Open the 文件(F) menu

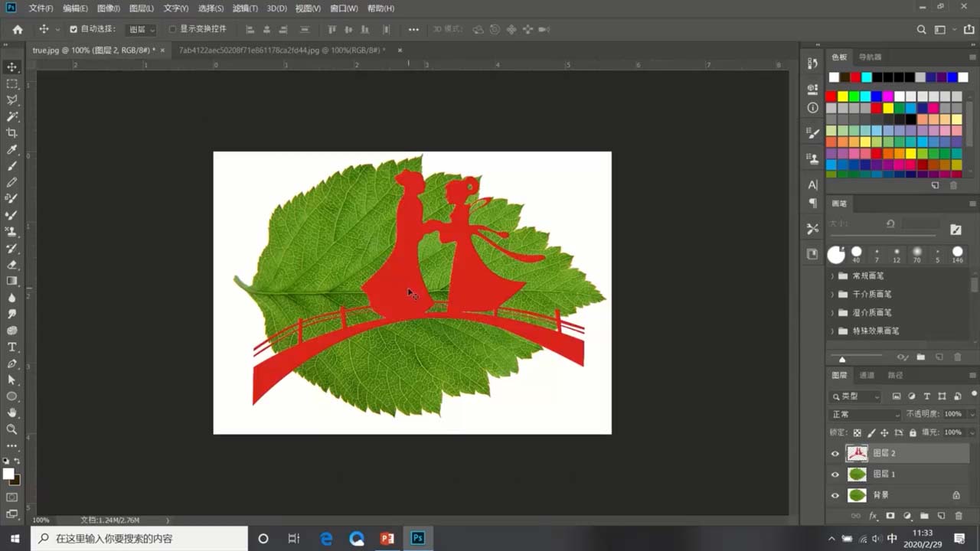pos(41,8)
